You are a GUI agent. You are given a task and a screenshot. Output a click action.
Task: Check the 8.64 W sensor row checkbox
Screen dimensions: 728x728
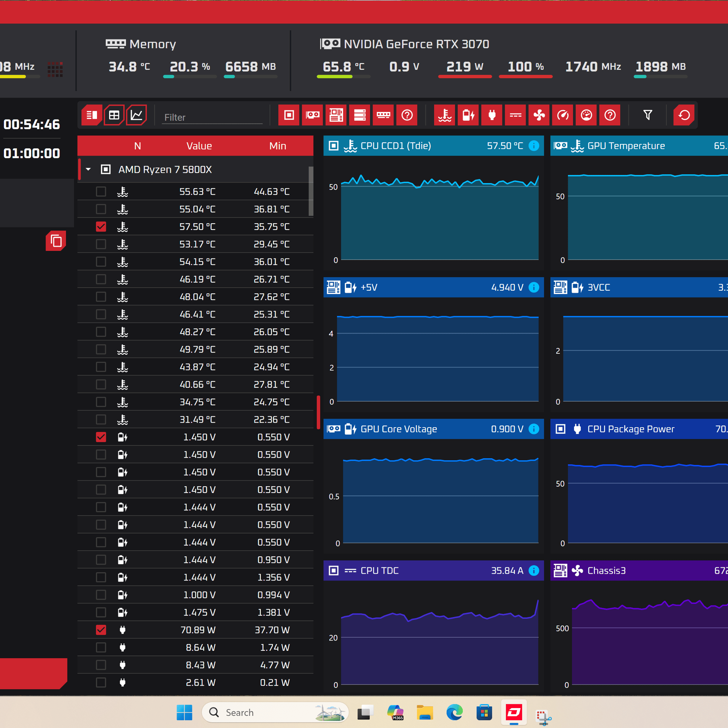click(101, 647)
